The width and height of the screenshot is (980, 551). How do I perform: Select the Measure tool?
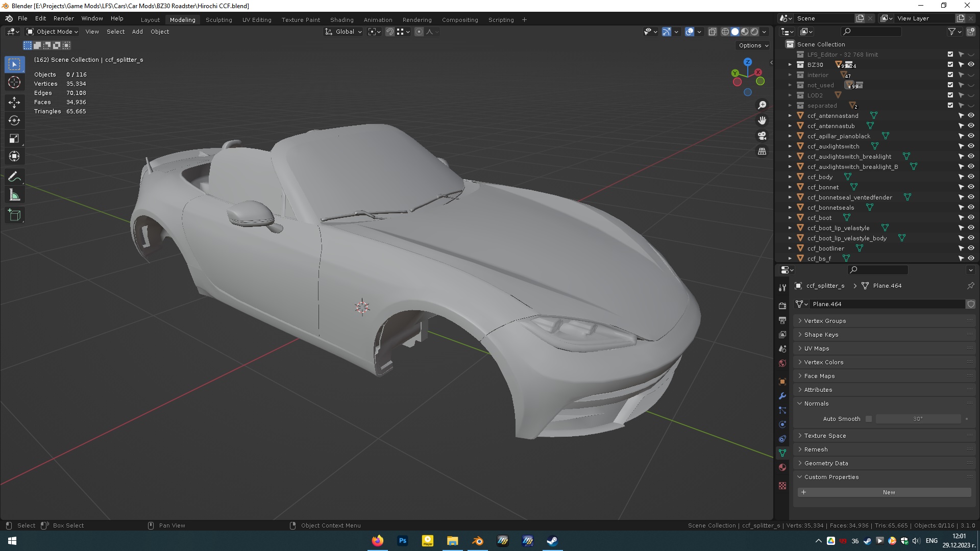tap(14, 195)
